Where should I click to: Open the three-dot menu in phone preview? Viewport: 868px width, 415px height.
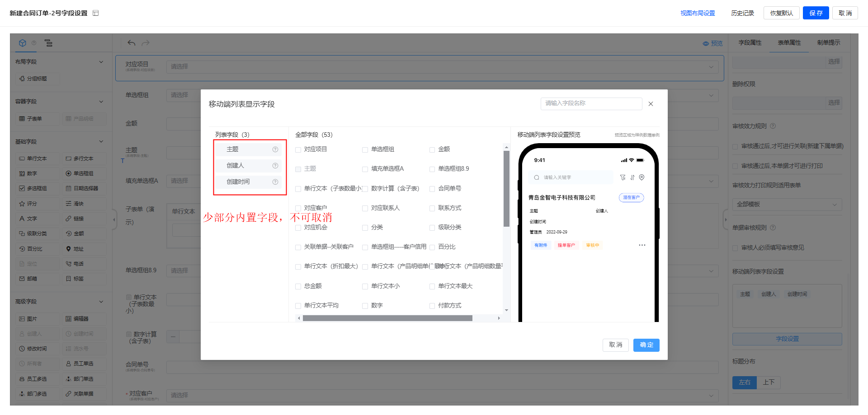642,245
